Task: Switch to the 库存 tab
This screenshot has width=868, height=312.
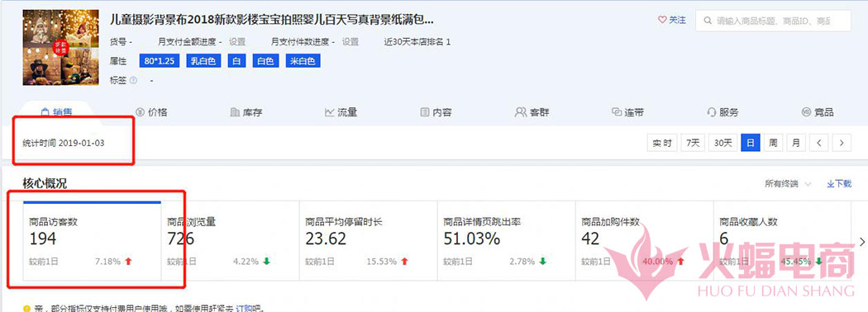Action: point(246,112)
